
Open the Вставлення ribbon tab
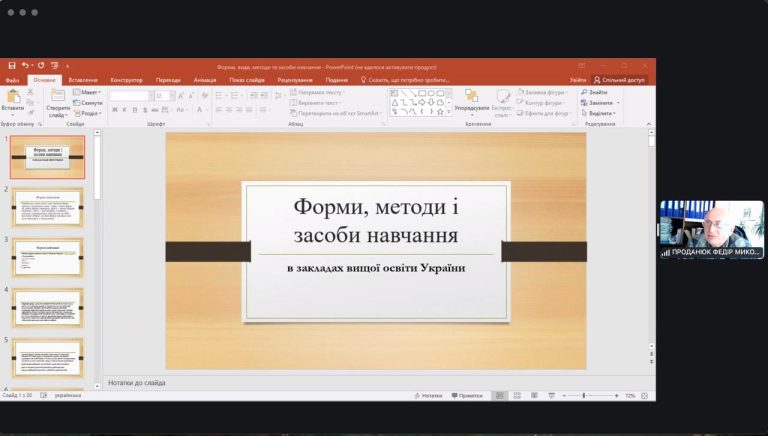[x=83, y=80]
